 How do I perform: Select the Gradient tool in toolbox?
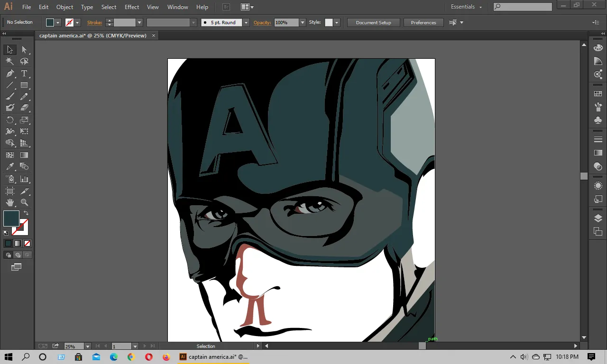coord(24,155)
